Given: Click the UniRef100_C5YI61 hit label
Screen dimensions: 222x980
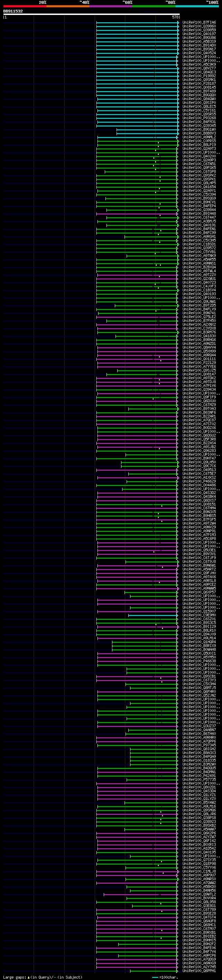Looking at the screenshot, I should click(x=199, y=110).
